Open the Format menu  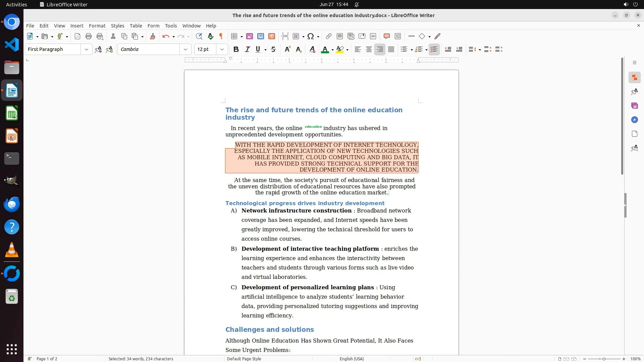click(97, 26)
